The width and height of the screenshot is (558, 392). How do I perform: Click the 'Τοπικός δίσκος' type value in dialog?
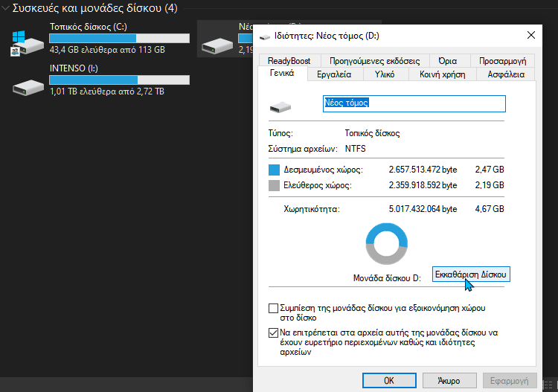click(x=372, y=133)
